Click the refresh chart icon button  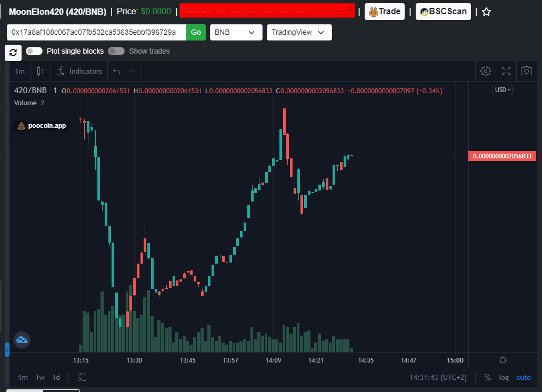coord(13,53)
